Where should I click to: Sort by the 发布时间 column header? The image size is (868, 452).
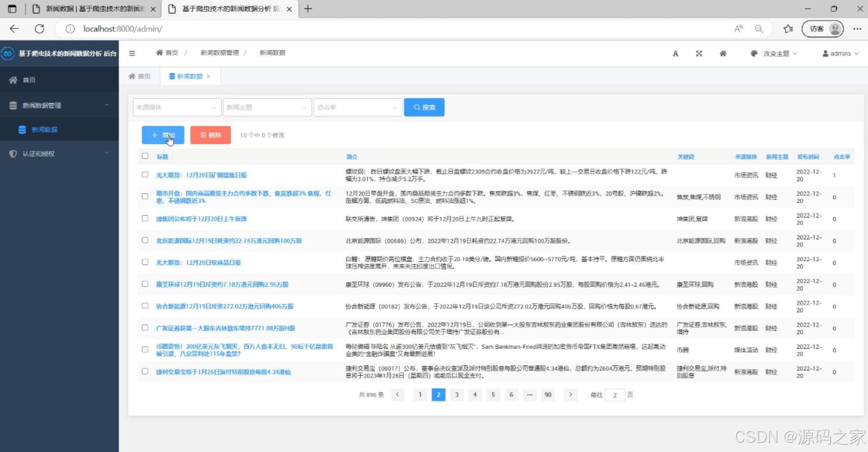click(808, 157)
